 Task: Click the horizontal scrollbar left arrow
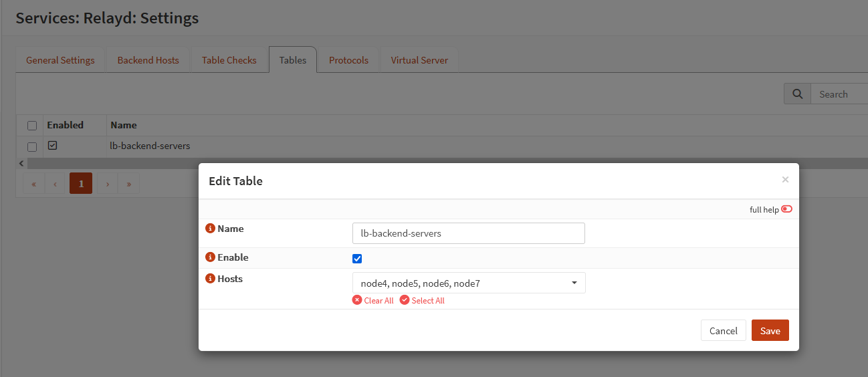pos(21,163)
